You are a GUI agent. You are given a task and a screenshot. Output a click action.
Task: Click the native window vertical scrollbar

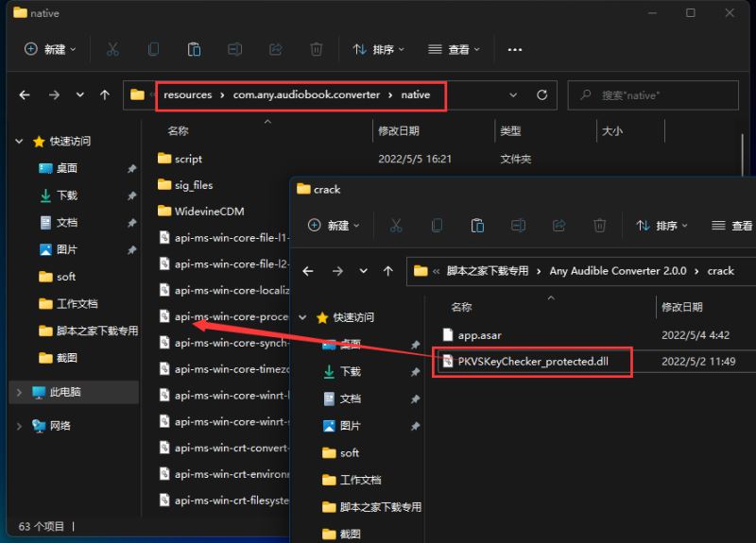coord(743,154)
